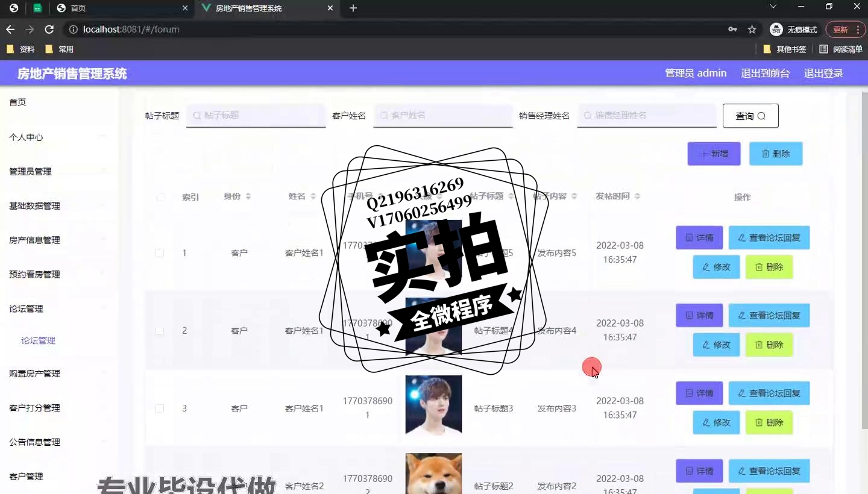Open the 无痕模式 incognito profile indicator
Image resolution: width=868 pixels, height=494 pixels.
(793, 30)
